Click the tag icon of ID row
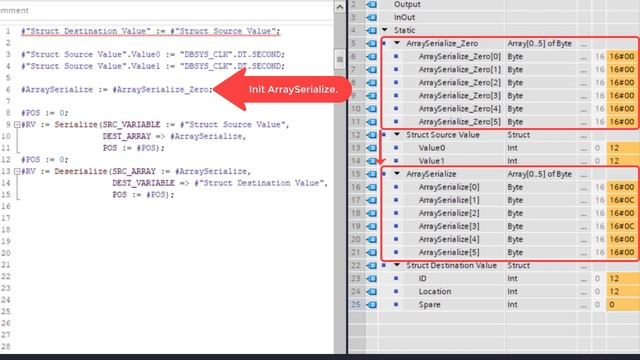 point(371,279)
